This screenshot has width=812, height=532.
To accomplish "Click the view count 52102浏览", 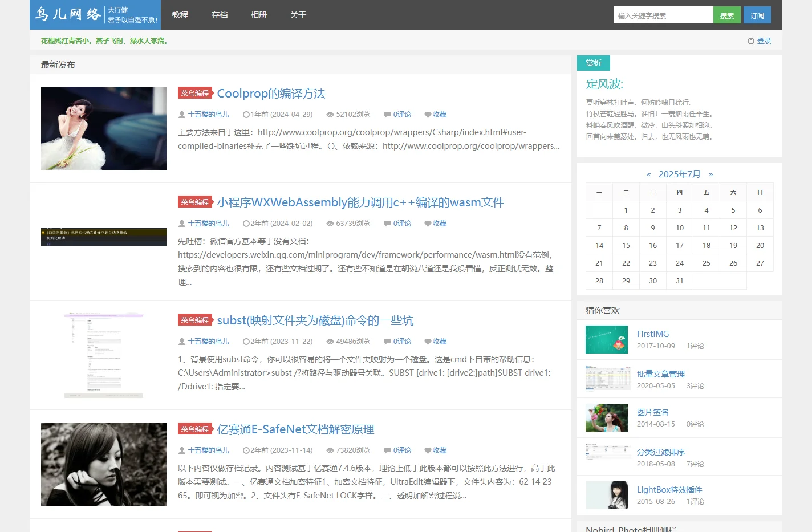I will click(353, 115).
